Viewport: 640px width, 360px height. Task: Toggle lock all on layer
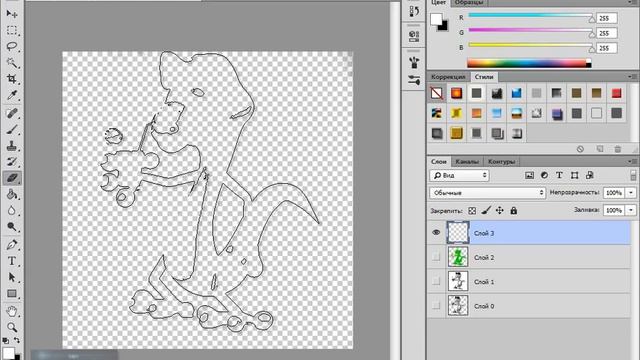pyautogui.click(x=513, y=211)
